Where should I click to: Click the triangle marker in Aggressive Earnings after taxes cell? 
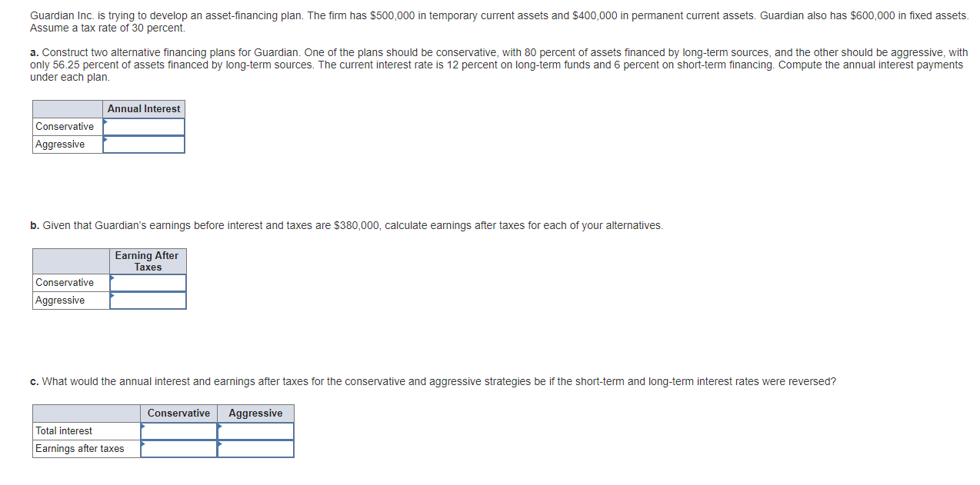tap(221, 444)
